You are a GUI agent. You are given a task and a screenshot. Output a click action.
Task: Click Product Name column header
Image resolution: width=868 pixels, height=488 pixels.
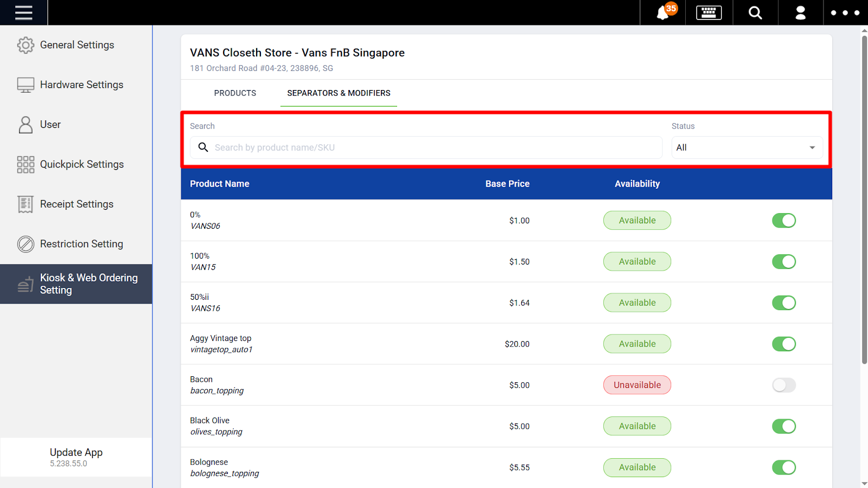[x=220, y=184]
